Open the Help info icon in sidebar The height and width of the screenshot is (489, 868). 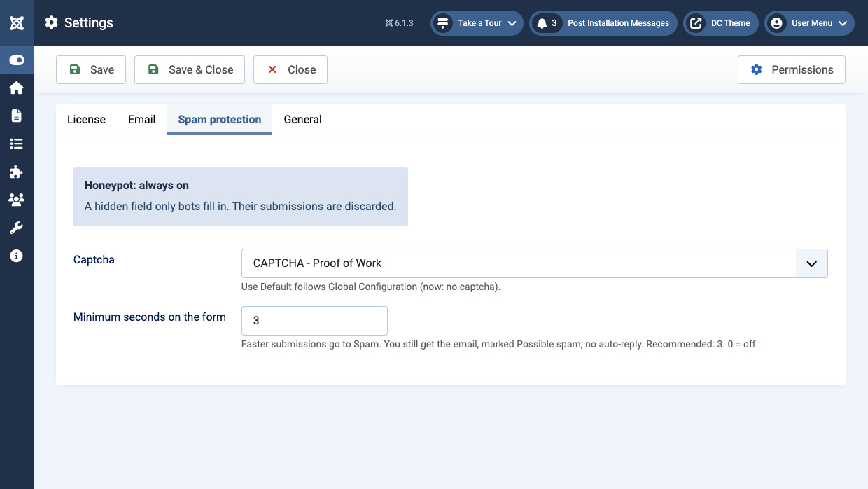pos(17,256)
